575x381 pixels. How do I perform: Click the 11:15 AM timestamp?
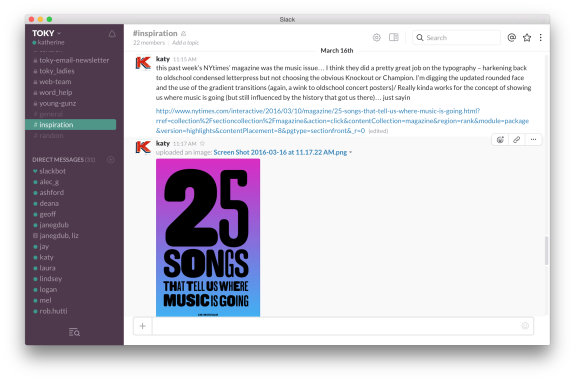coord(184,59)
